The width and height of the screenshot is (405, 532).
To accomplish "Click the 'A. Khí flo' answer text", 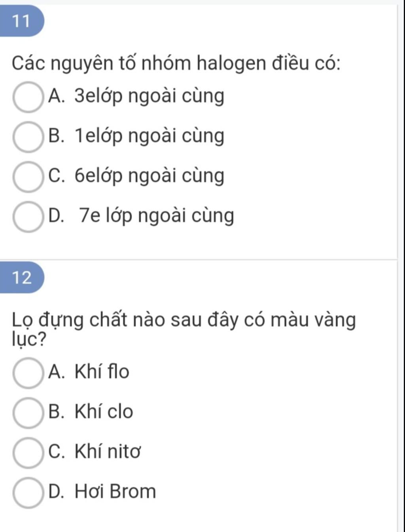I will pyautogui.click(x=89, y=372).
